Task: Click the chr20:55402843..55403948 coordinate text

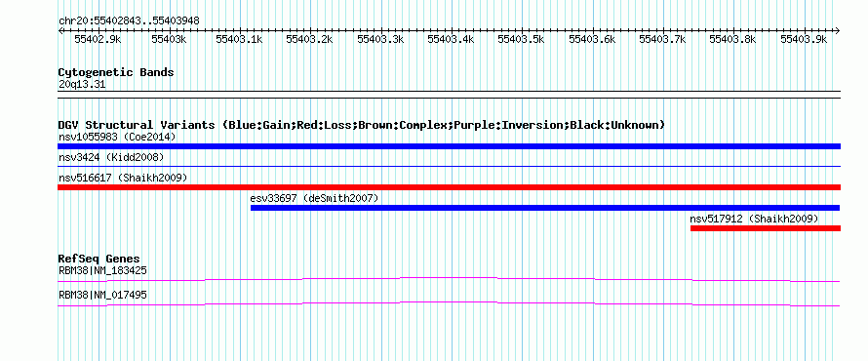Action: pyautogui.click(x=129, y=20)
